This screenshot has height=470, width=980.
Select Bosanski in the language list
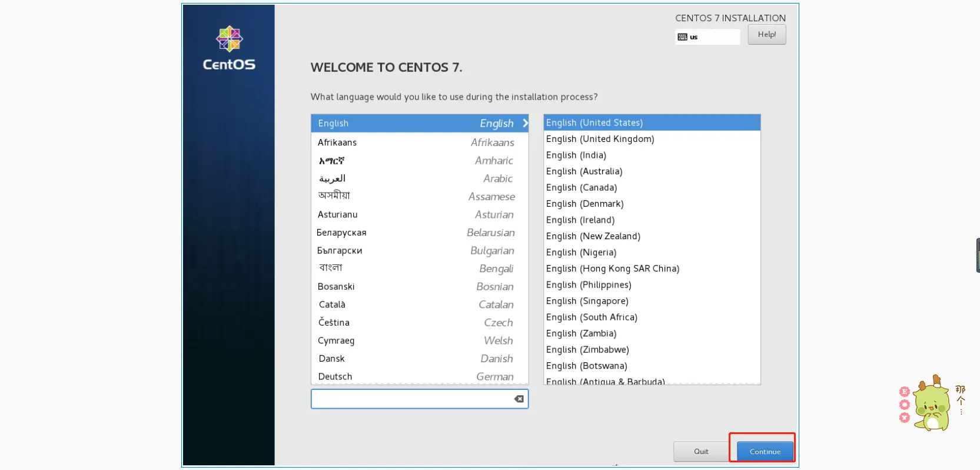point(420,286)
